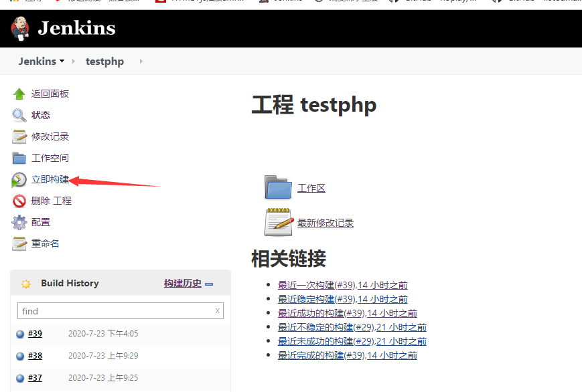The height and width of the screenshot is (392, 582).
Task: Go to 返回面板 link
Action: (50, 94)
